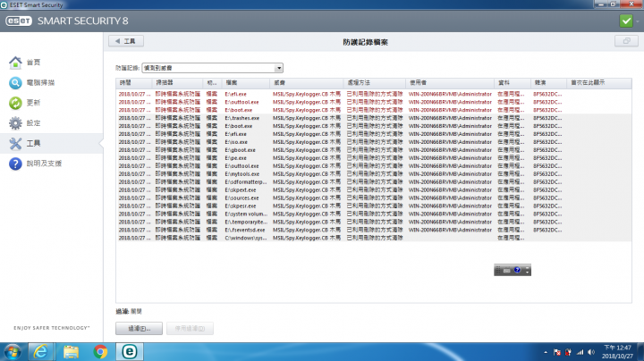This screenshot has width=644, height=361.
Task: Click the green protection status checkmark
Action: tap(626, 21)
